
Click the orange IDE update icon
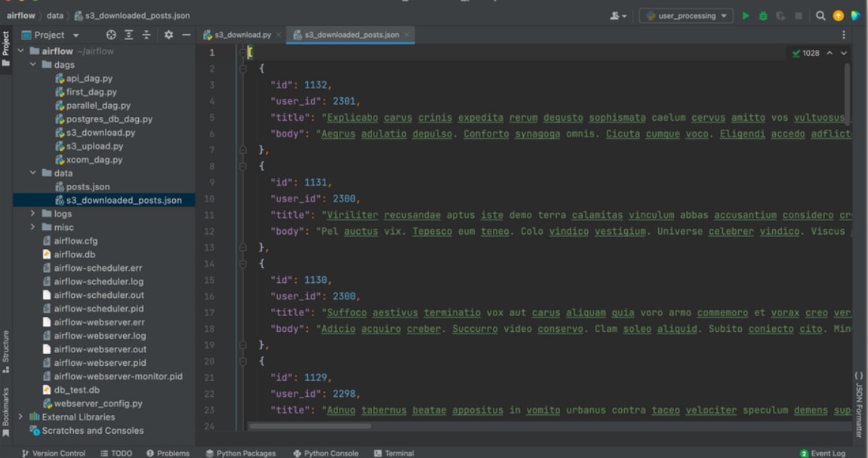pyautogui.click(x=838, y=16)
